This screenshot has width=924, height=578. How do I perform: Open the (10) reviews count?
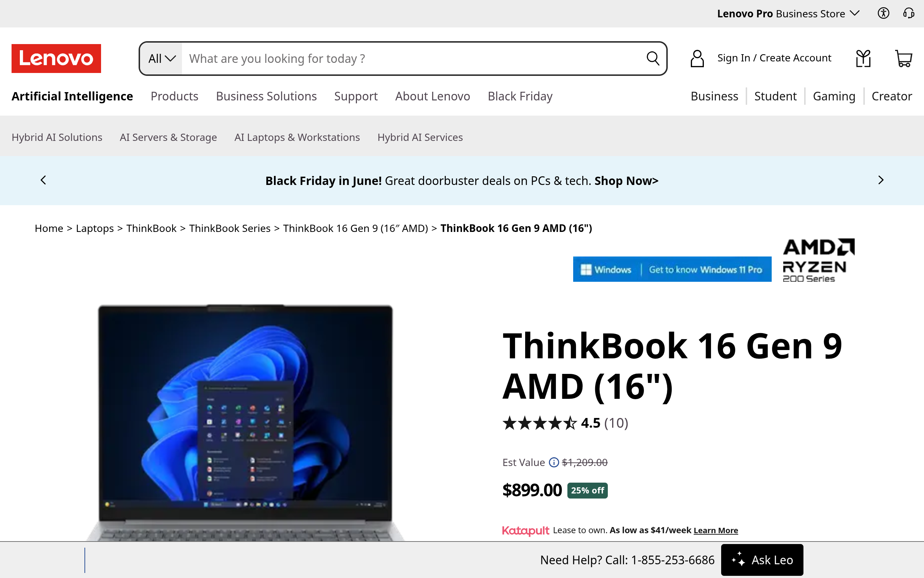click(x=616, y=423)
